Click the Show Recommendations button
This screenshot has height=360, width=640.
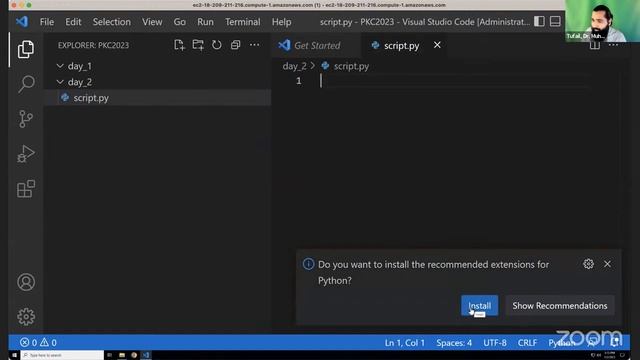point(560,306)
